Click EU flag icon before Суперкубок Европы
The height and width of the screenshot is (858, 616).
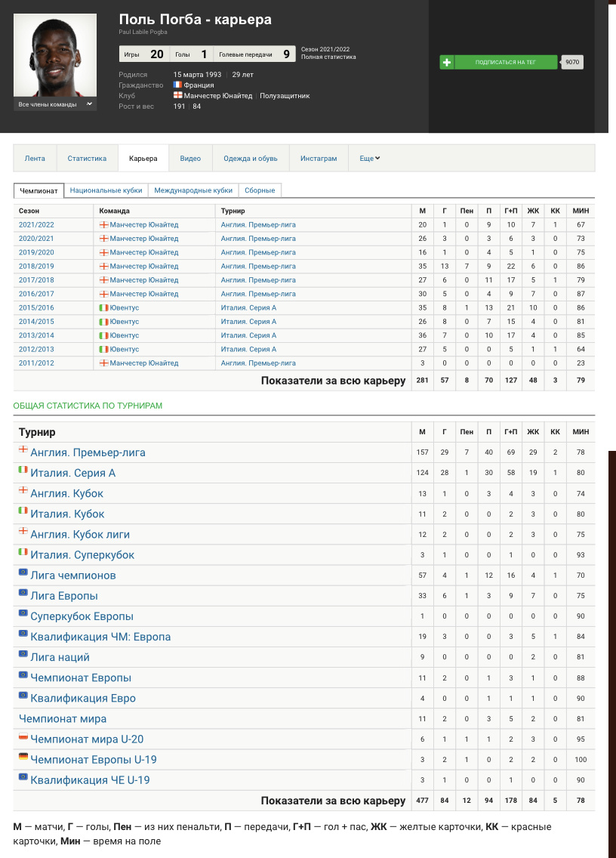pyautogui.click(x=23, y=613)
